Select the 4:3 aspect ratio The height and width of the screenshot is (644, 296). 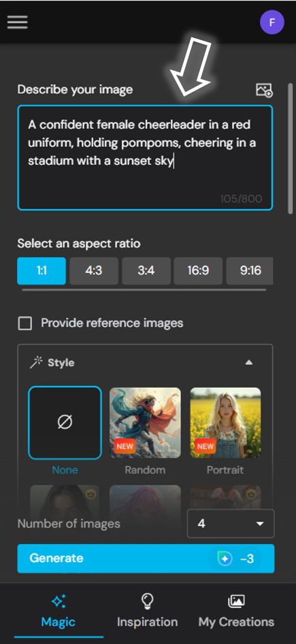pos(94,271)
